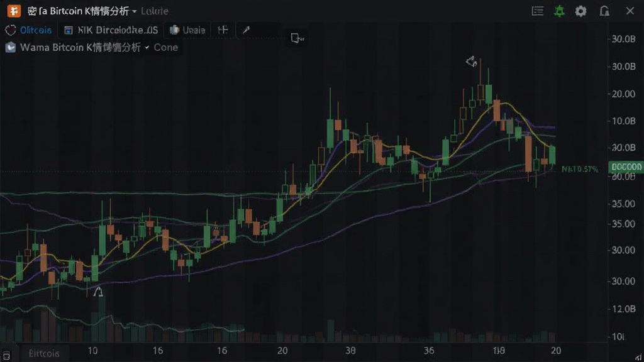
Task: Click the icon left of Ueaie
Action: (x=175, y=30)
